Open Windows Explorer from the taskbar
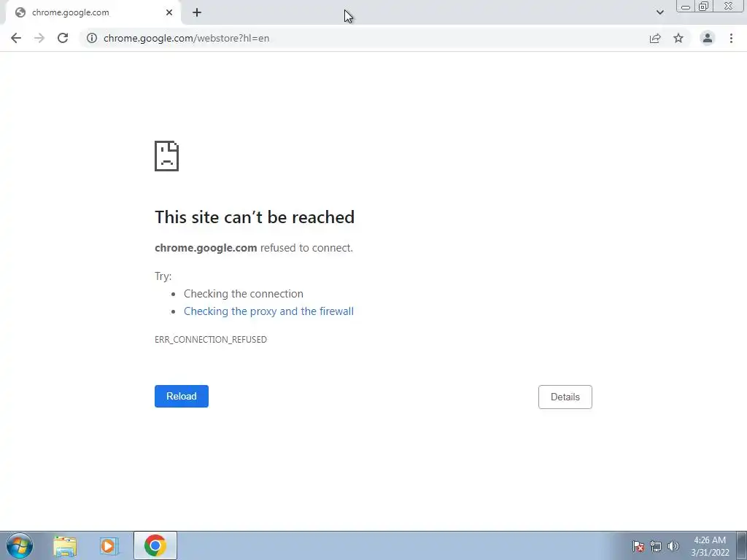Image resolution: width=747 pixels, height=560 pixels. coord(65,545)
